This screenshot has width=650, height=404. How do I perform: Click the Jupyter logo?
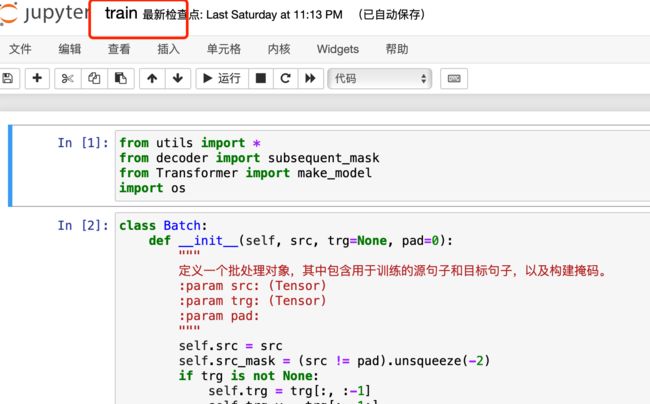point(44,13)
